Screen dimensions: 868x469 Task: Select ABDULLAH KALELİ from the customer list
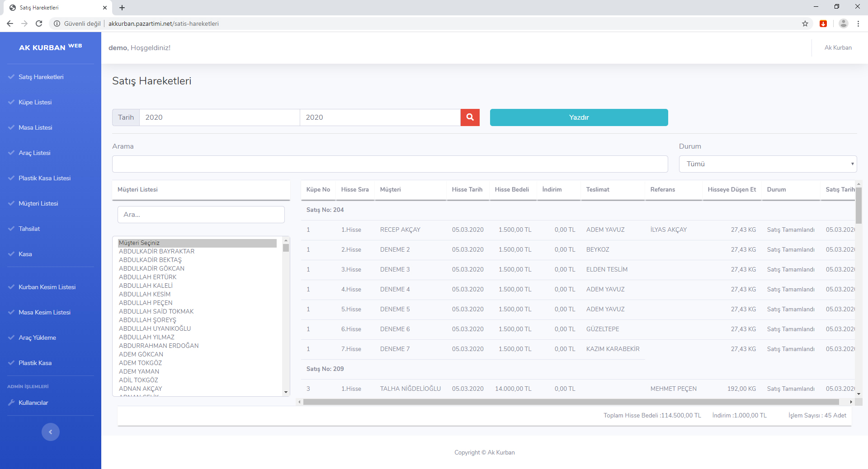pyautogui.click(x=146, y=286)
